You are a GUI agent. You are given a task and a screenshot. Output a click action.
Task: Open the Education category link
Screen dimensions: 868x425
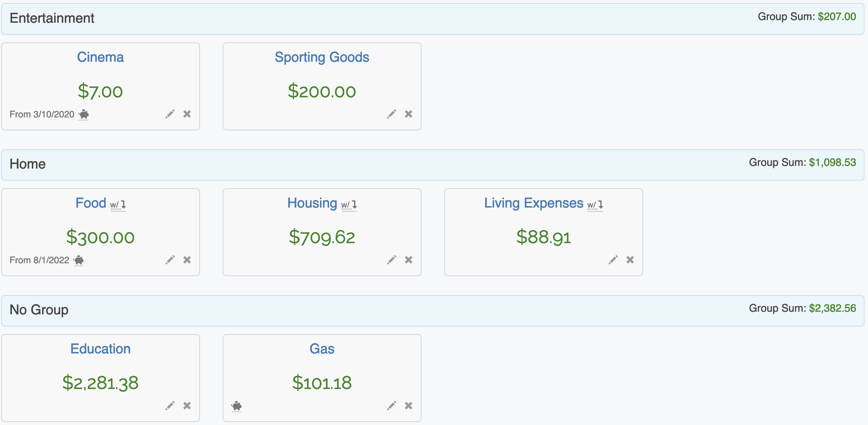click(x=100, y=349)
